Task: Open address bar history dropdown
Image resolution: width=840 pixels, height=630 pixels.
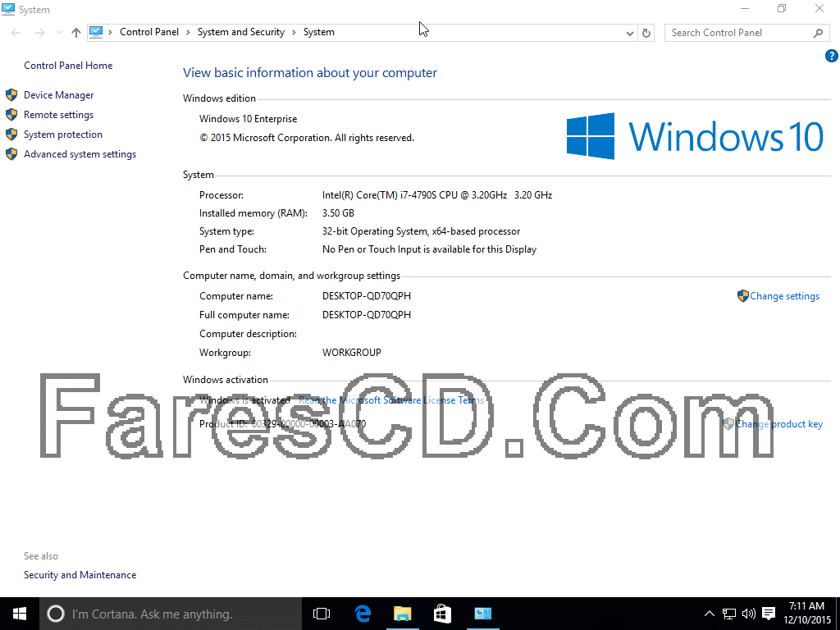Action: pos(630,33)
